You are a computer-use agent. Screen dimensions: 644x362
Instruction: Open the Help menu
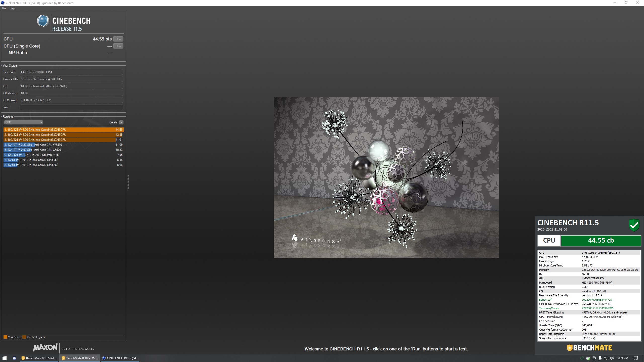[x=12, y=8]
